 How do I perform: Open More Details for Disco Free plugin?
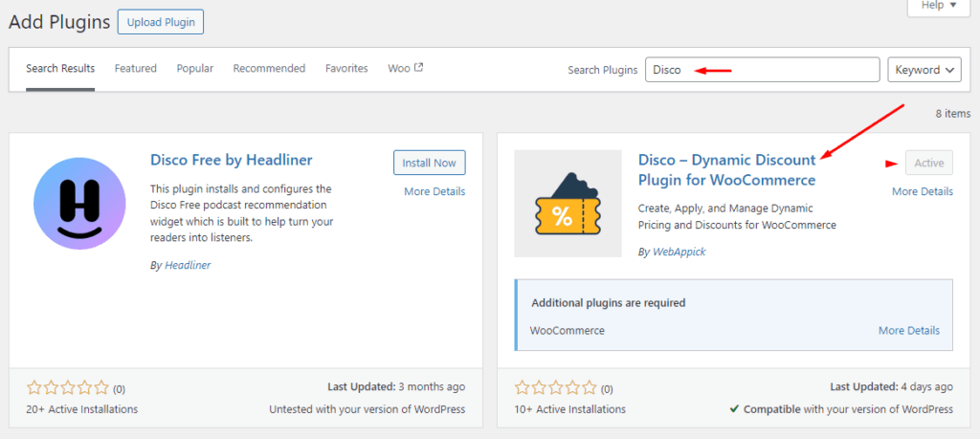pyautogui.click(x=434, y=191)
